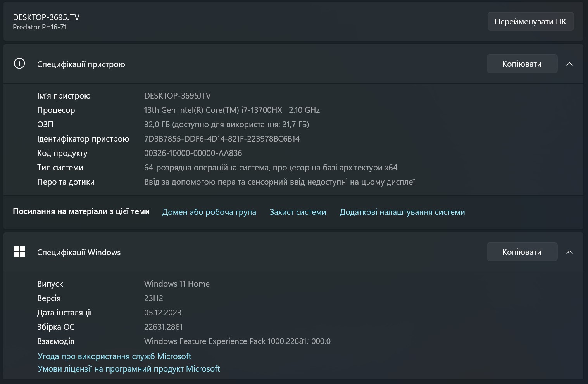Screen dimensions: 588x384
Task: Copy Windows specifications with Копіювати button
Action: 522,252
